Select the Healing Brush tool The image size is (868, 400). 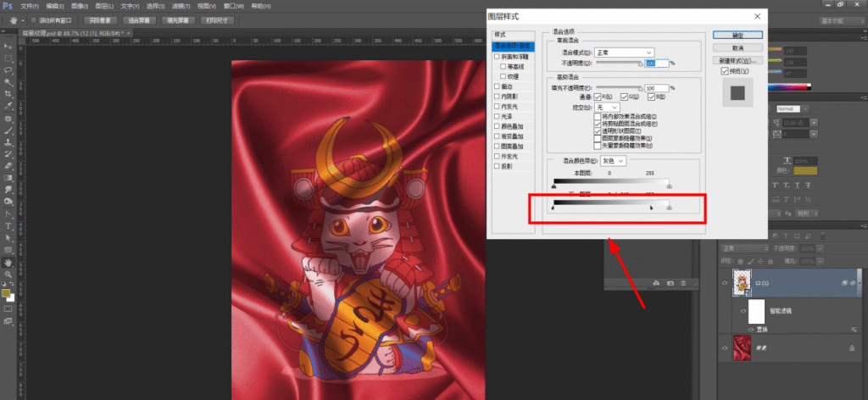tap(8, 119)
